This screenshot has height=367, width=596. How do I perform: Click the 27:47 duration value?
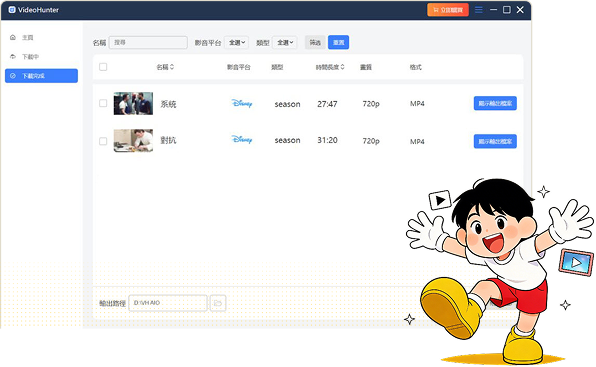coord(327,104)
